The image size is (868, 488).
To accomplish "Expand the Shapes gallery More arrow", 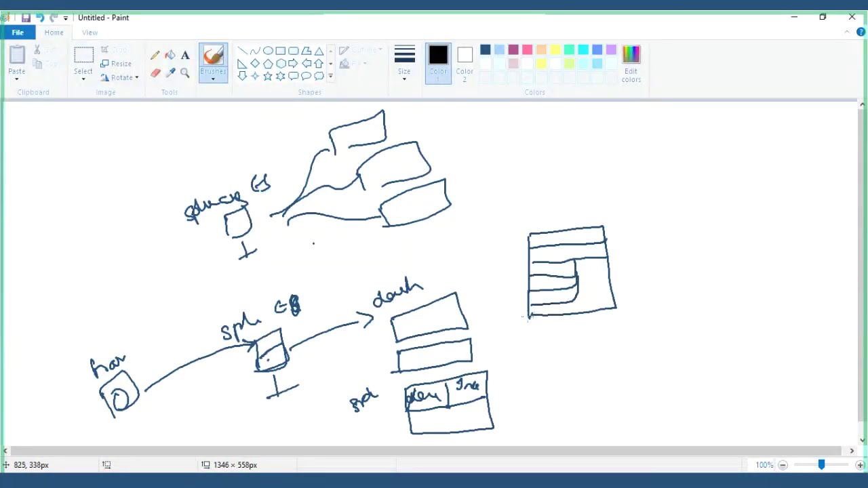I will pos(330,76).
